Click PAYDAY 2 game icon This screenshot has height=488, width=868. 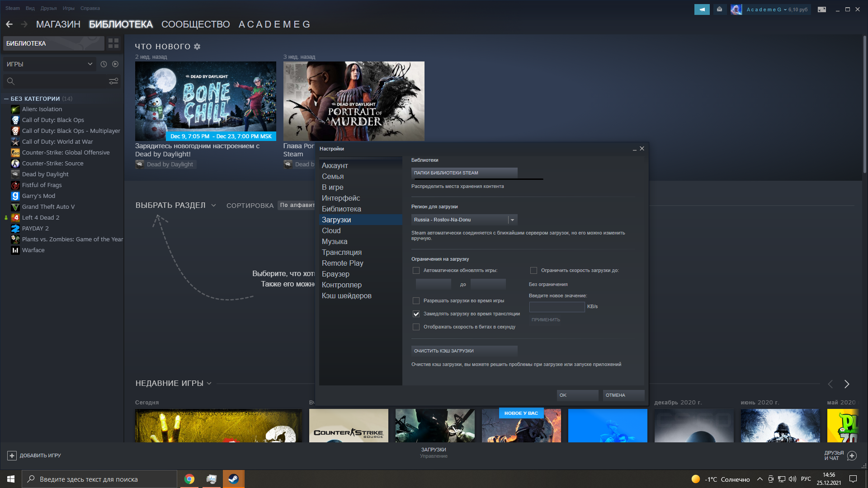click(15, 229)
